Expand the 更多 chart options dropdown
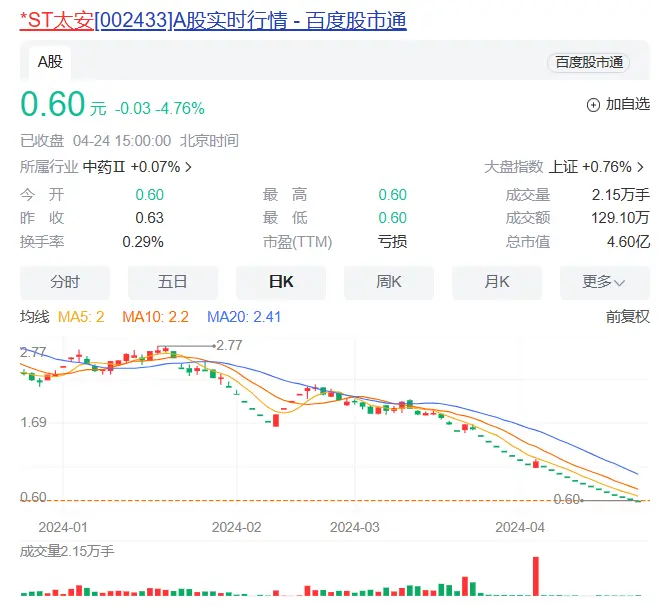Image resolution: width=663 pixels, height=606 pixels. click(604, 282)
